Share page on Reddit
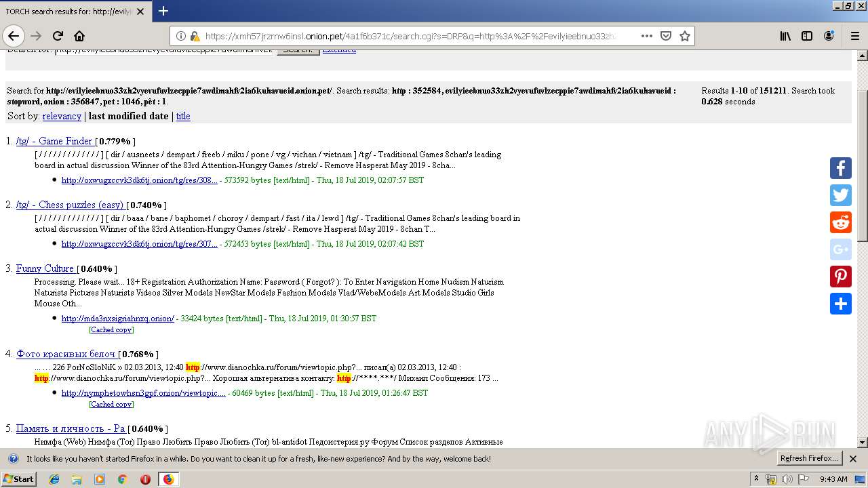The height and width of the screenshot is (488, 868). click(841, 222)
